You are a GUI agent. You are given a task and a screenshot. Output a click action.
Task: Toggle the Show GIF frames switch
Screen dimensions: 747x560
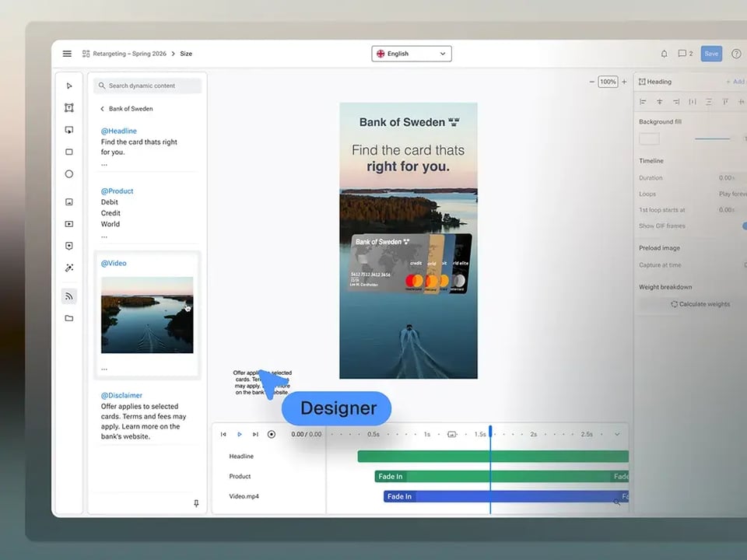pyautogui.click(x=745, y=226)
